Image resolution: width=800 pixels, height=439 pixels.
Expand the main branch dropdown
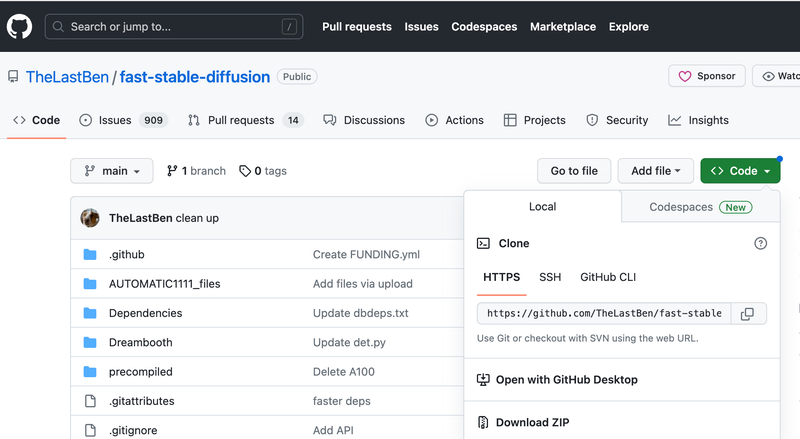[x=112, y=171]
